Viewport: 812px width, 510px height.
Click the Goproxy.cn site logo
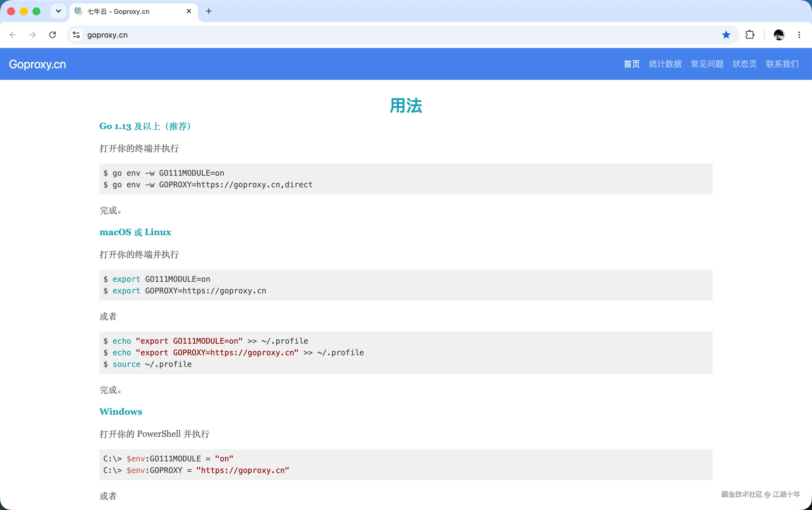pyautogui.click(x=38, y=64)
